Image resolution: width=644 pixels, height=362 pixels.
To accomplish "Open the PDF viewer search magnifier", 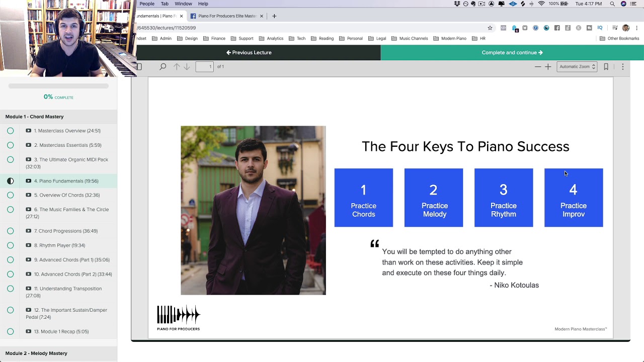I will (163, 66).
